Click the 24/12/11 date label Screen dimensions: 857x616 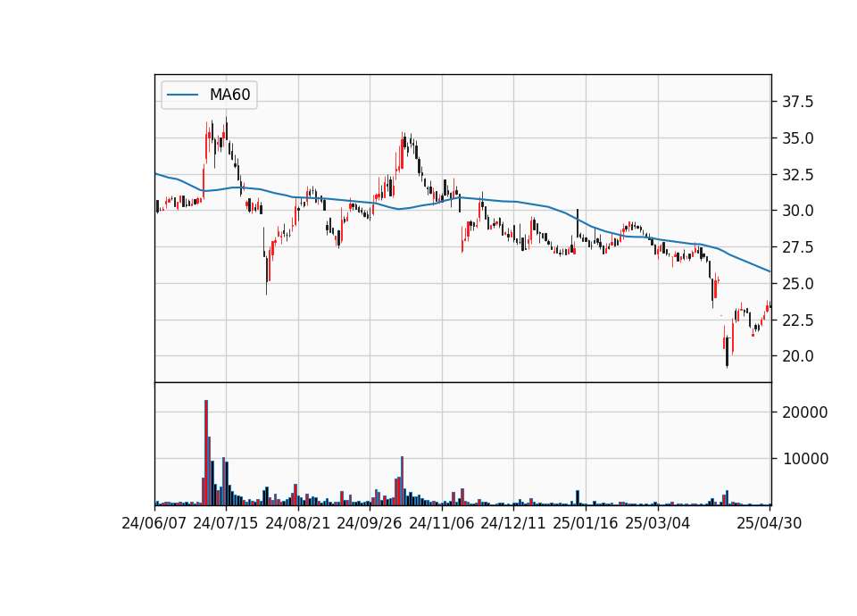click(513, 523)
